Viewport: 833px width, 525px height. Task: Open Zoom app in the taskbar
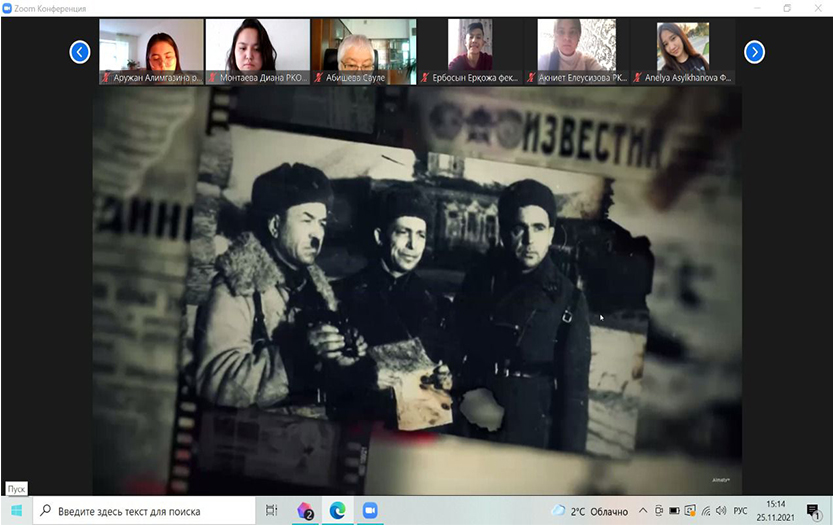(x=371, y=510)
